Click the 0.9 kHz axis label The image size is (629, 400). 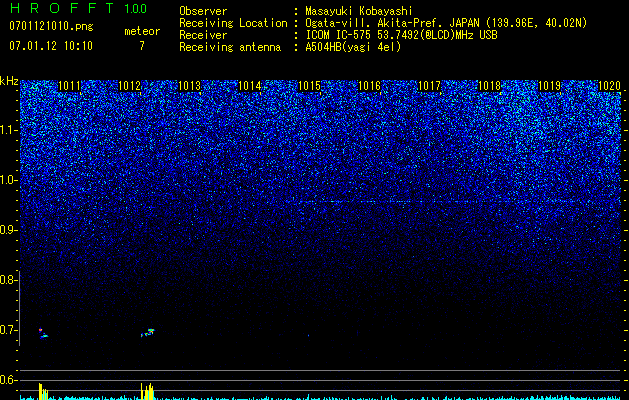[7, 230]
